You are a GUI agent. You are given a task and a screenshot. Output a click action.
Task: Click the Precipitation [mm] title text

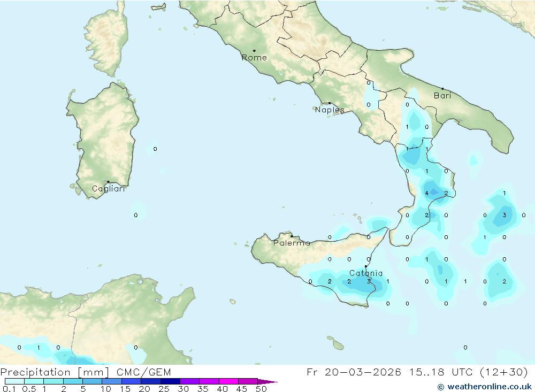(x=55, y=372)
